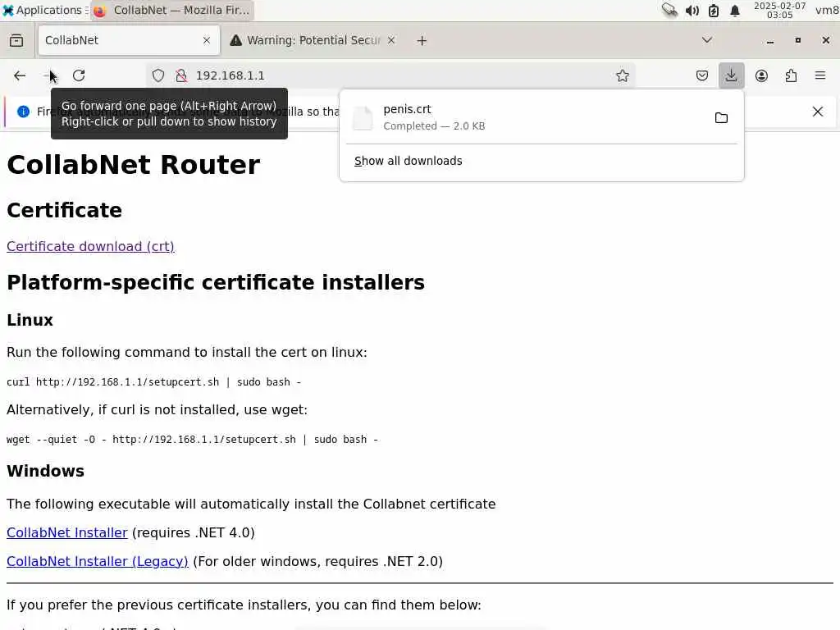
Task: Go forward one page arrow
Action: 49,75
